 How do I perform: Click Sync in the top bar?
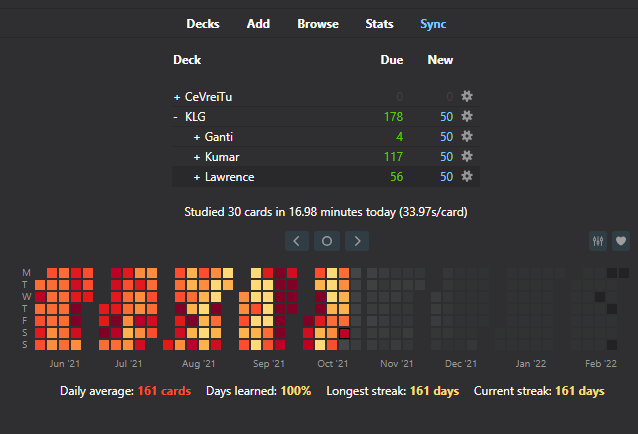[x=433, y=24]
